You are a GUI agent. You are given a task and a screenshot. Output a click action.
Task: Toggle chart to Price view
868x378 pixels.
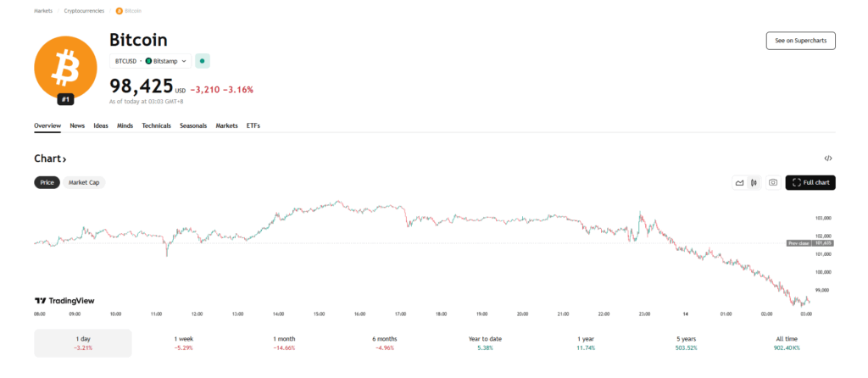(x=47, y=182)
